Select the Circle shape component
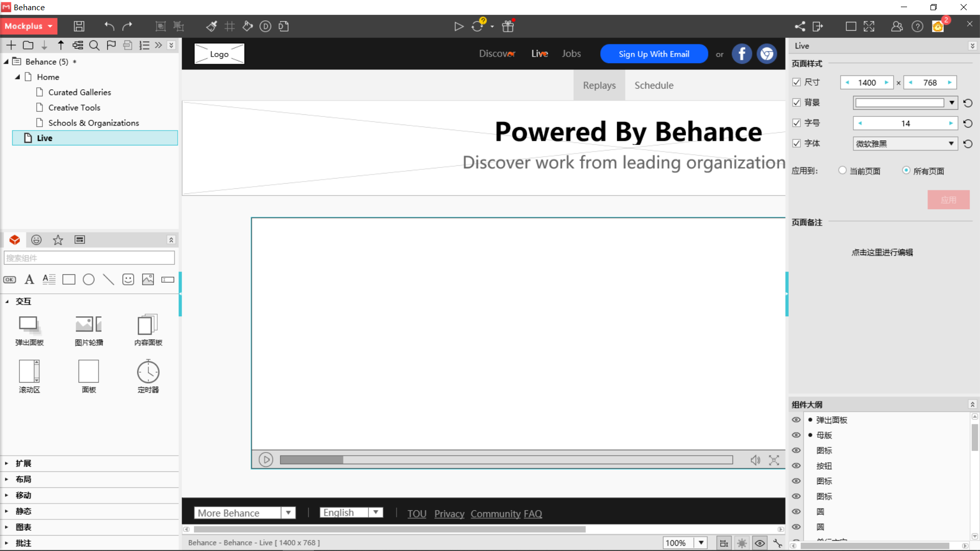 pos(89,280)
